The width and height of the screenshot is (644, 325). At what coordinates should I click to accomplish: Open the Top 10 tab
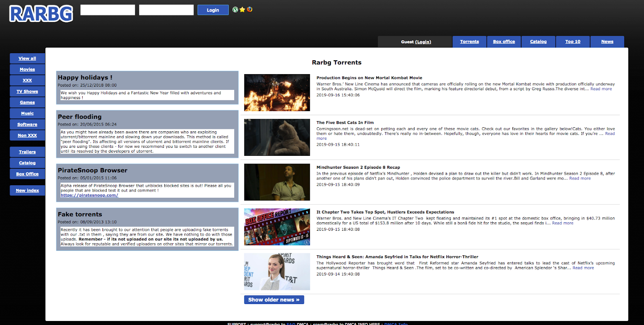point(573,41)
